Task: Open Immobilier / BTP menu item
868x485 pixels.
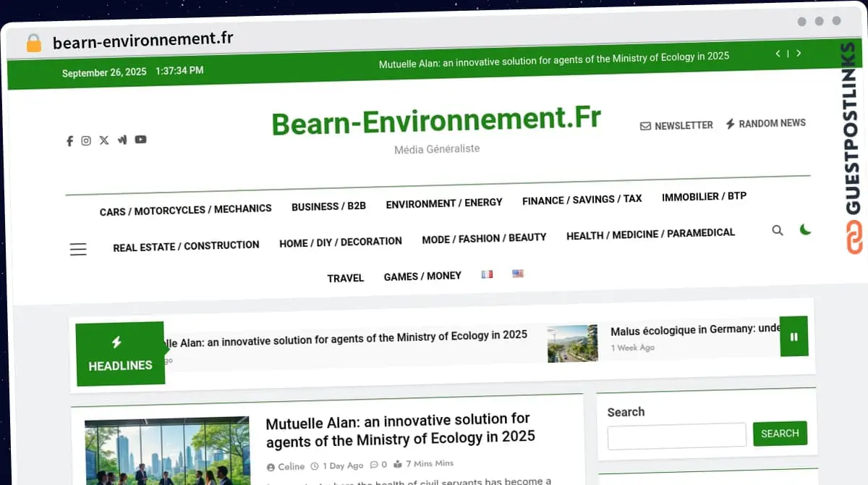Action: [x=704, y=197]
